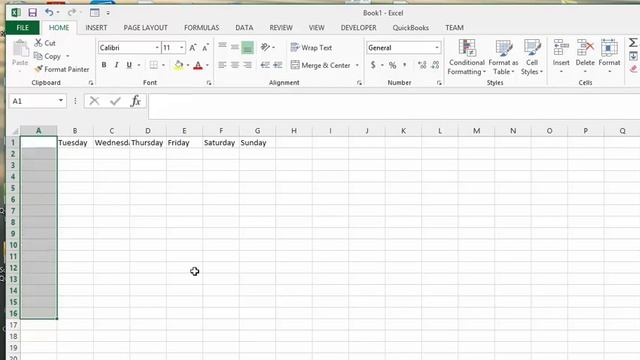The height and width of the screenshot is (360, 640).
Task: Open the General number format dropdown
Action: click(436, 48)
